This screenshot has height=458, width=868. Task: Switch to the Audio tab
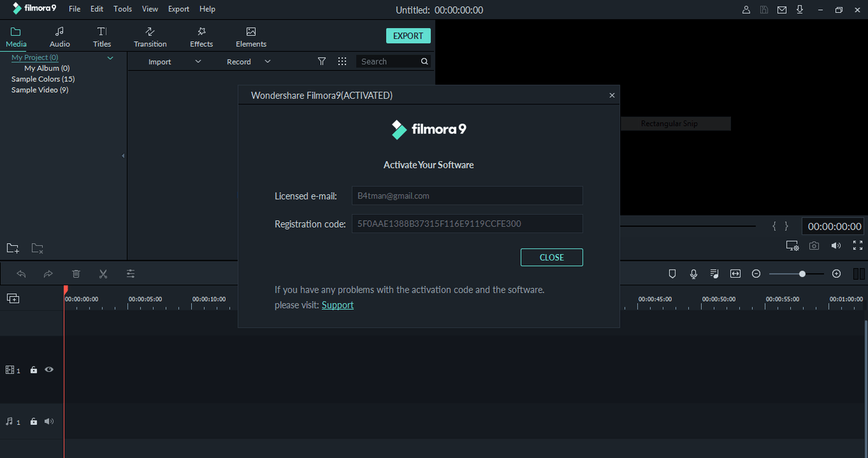(x=60, y=37)
